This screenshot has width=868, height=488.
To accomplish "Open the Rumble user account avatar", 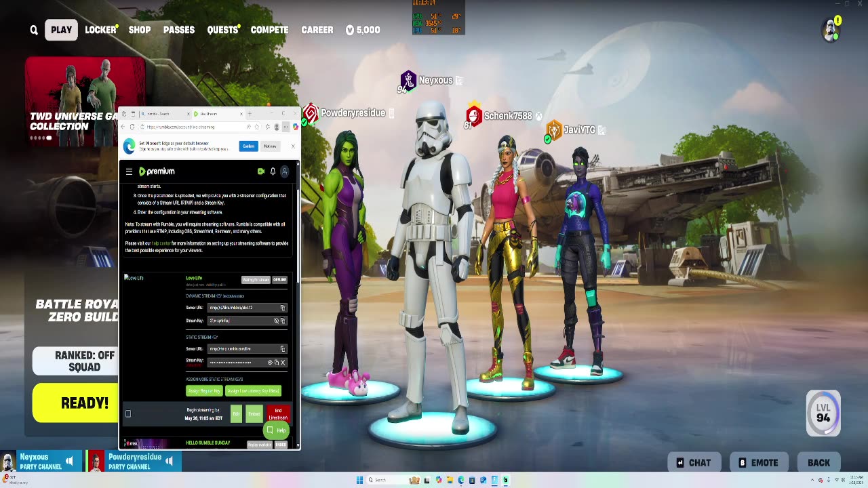I will coord(285,171).
